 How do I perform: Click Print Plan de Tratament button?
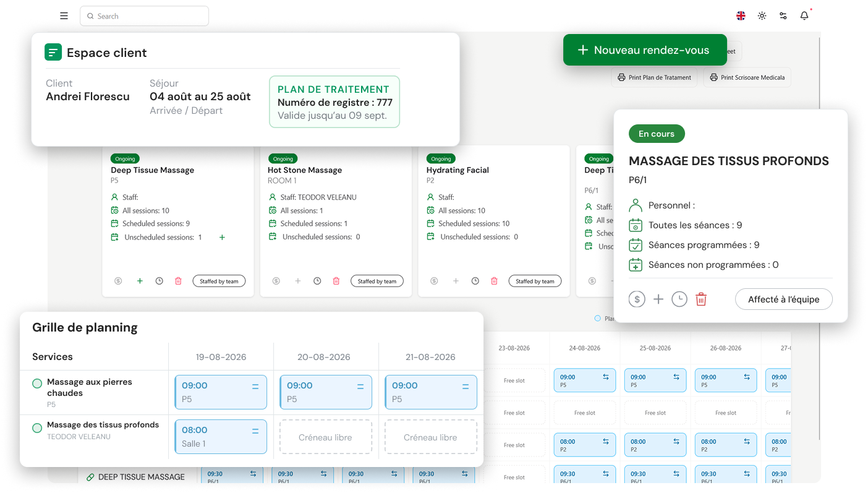pyautogui.click(x=655, y=77)
